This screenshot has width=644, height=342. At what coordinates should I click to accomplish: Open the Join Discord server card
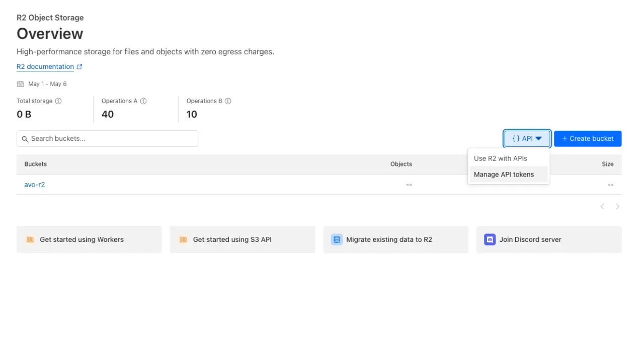[x=548, y=239]
